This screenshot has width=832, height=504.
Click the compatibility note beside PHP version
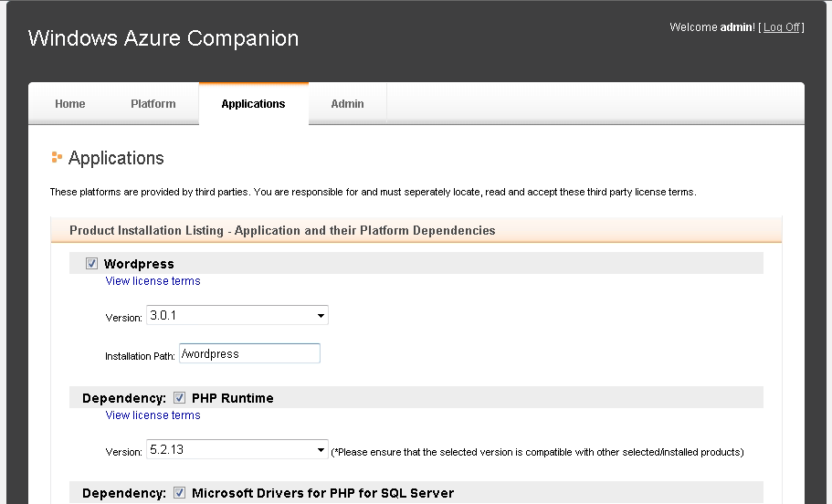coord(537,452)
